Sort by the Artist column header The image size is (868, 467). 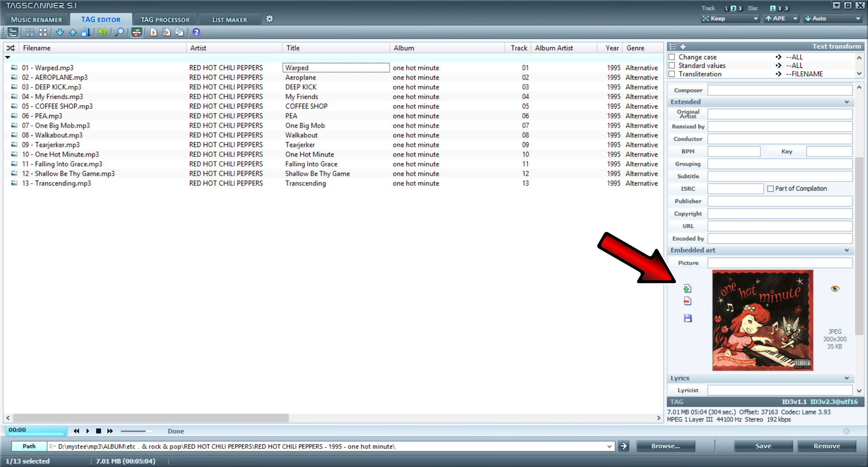234,48
